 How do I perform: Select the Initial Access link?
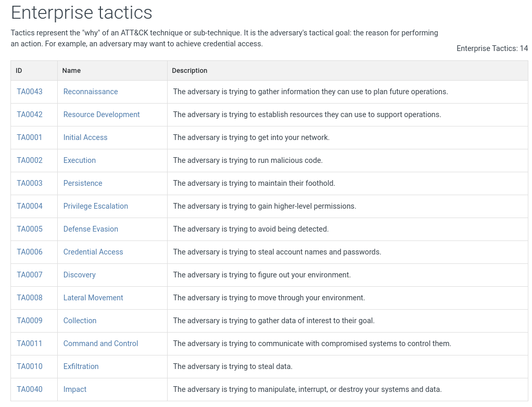(85, 137)
